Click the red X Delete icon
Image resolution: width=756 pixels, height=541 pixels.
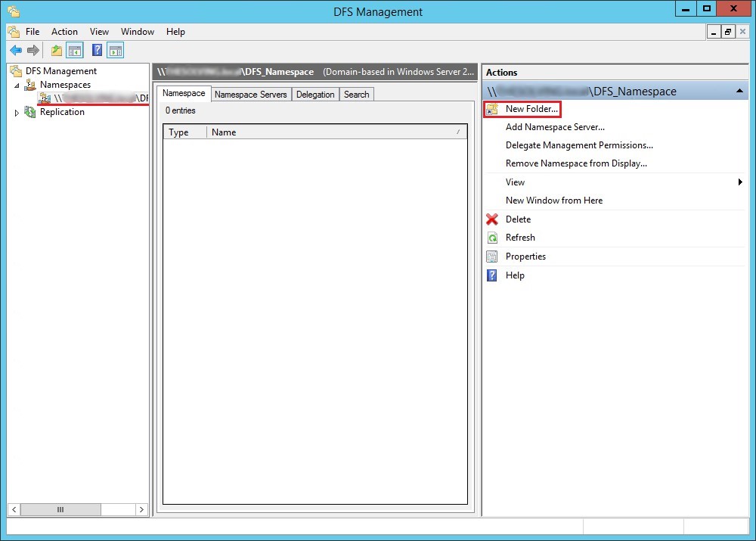click(x=492, y=219)
